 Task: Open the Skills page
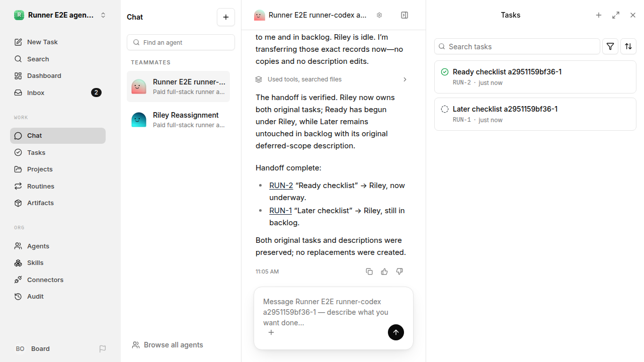point(58,263)
